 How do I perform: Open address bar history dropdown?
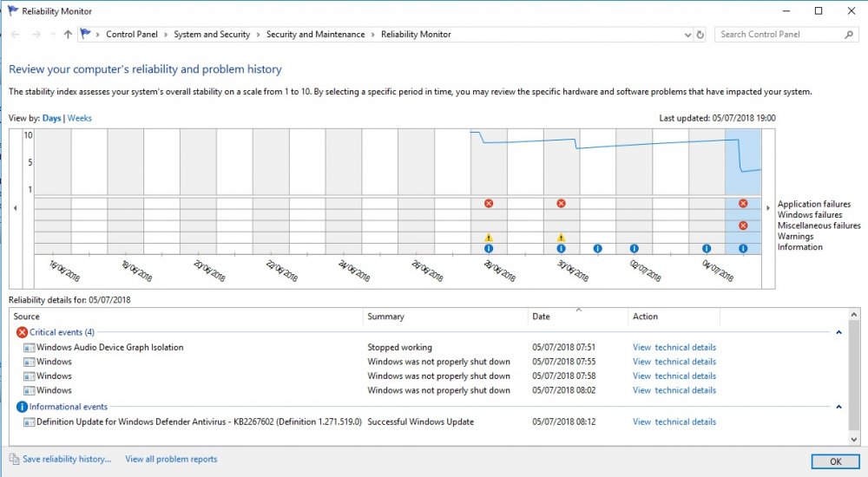point(687,35)
